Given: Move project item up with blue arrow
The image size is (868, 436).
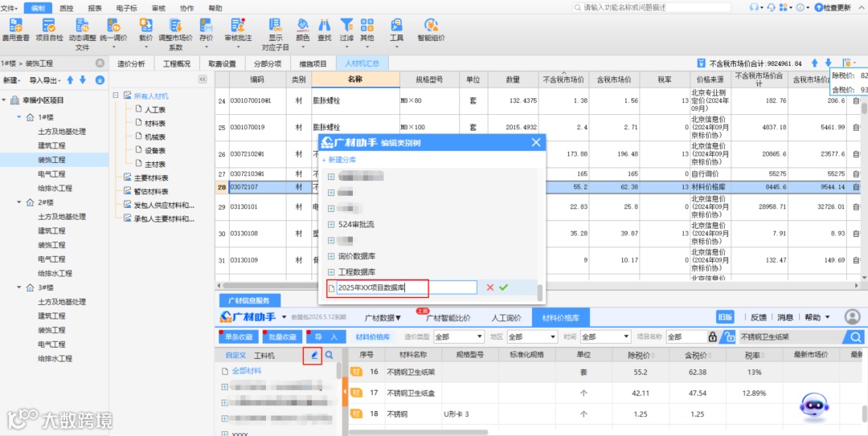Looking at the screenshot, I should [70, 80].
